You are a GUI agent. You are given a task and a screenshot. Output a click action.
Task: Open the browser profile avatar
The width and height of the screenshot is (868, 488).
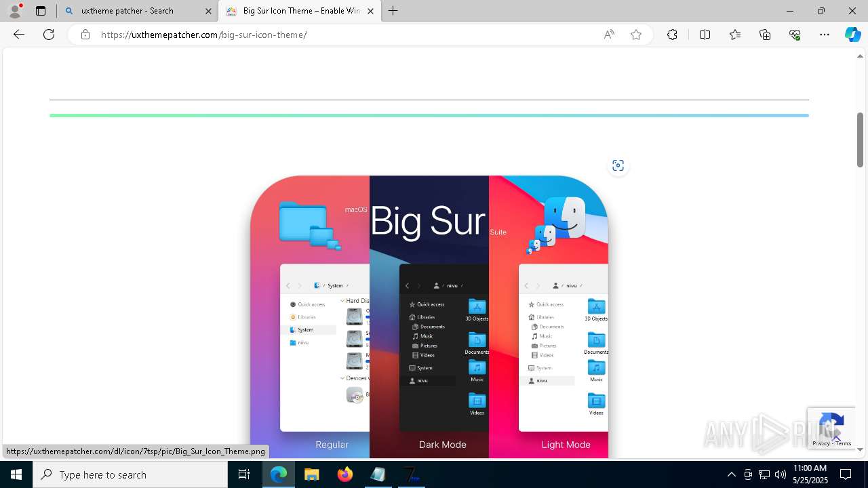point(15,11)
